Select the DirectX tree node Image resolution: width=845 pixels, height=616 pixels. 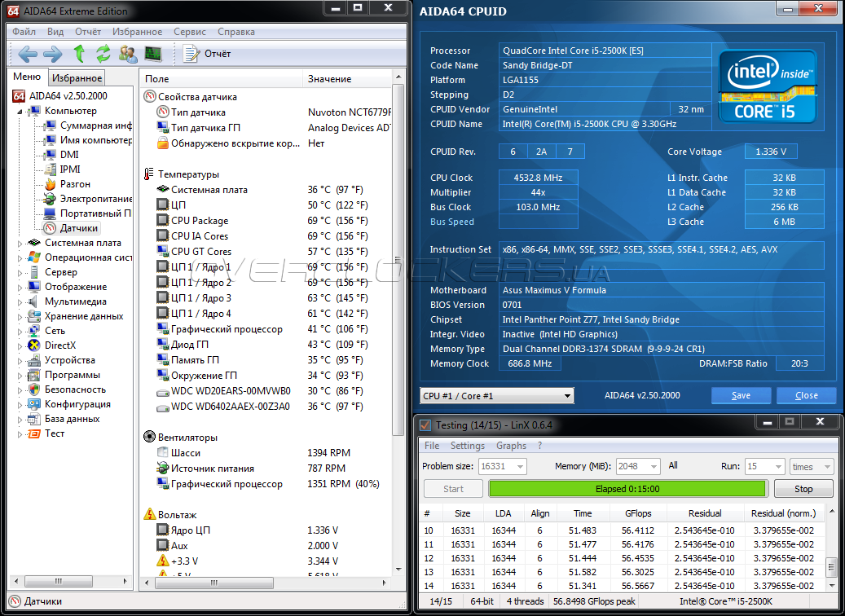point(61,345)
